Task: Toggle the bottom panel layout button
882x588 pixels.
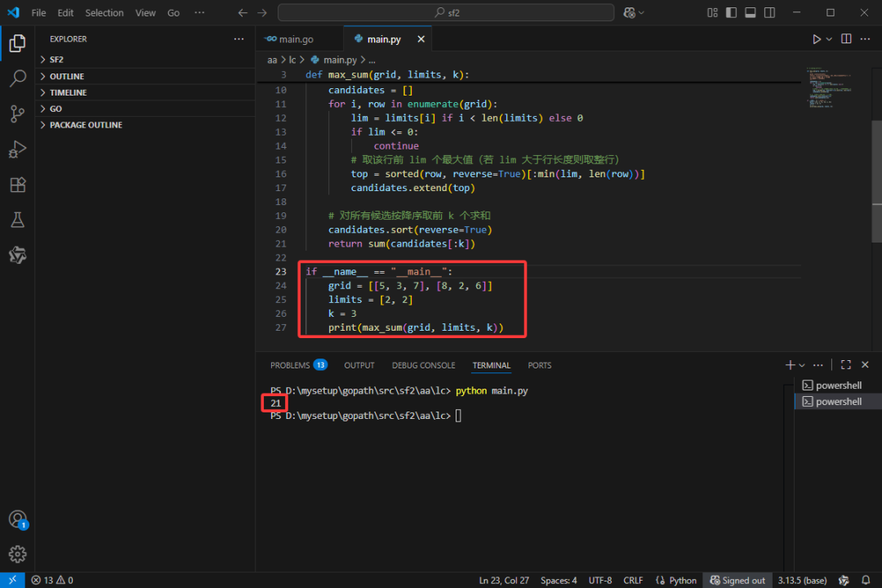Action: click(x=750, y=12)
